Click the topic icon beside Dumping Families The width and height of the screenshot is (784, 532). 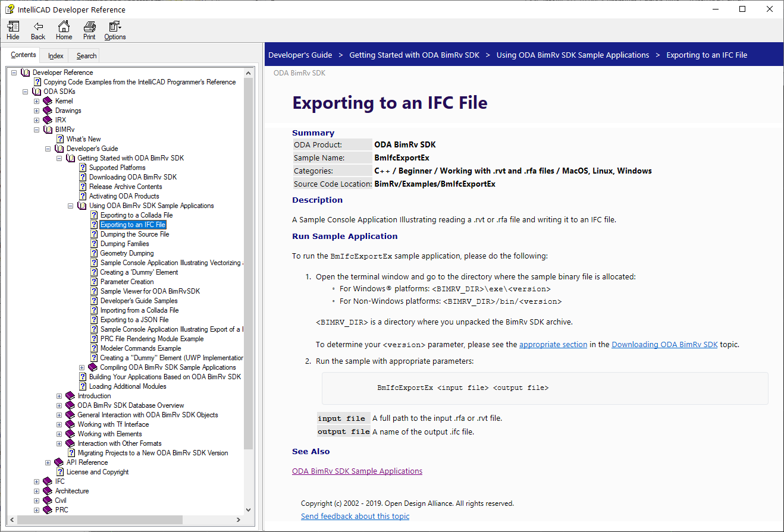pos(94,244)
